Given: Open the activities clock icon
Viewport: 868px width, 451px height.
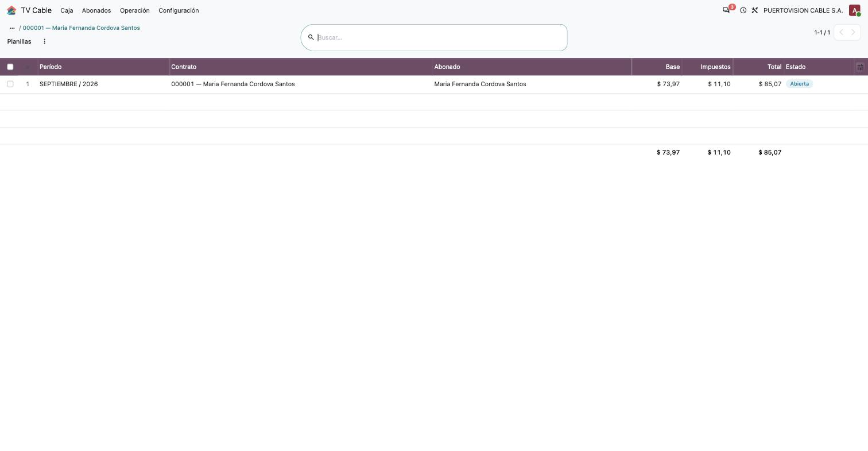Looking at the screenshot, I should coord(743,10).
